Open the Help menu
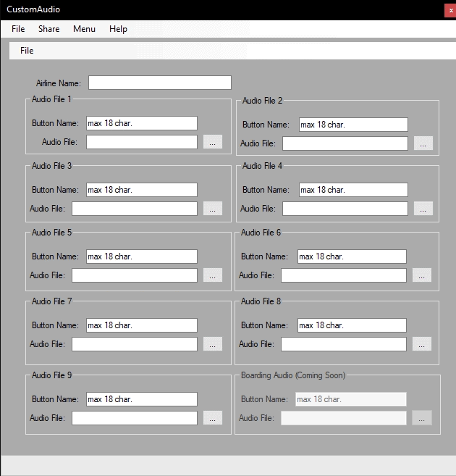 pos(118,29)
